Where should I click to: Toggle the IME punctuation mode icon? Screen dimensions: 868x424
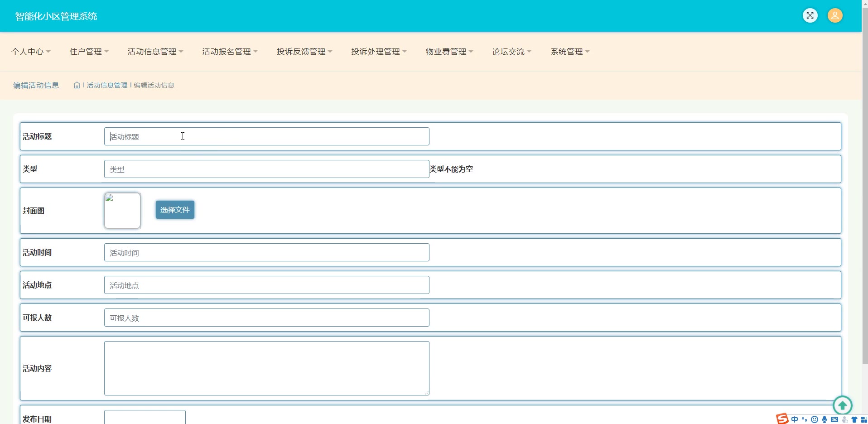coord(805,419)
